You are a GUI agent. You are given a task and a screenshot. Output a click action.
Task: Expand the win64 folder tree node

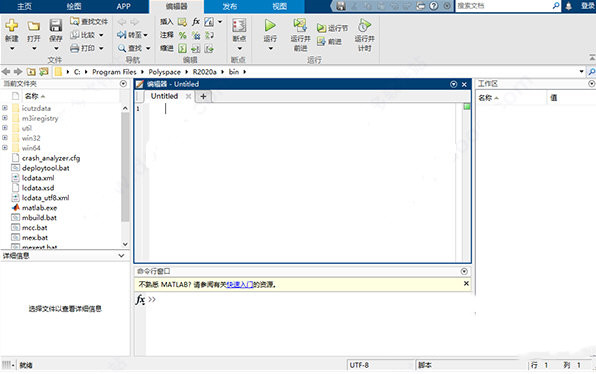coord(5,147)
